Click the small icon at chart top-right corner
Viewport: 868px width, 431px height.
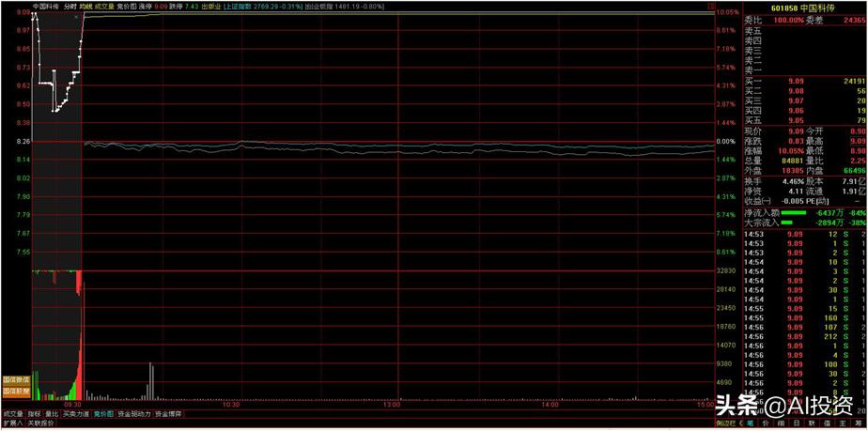711,6
